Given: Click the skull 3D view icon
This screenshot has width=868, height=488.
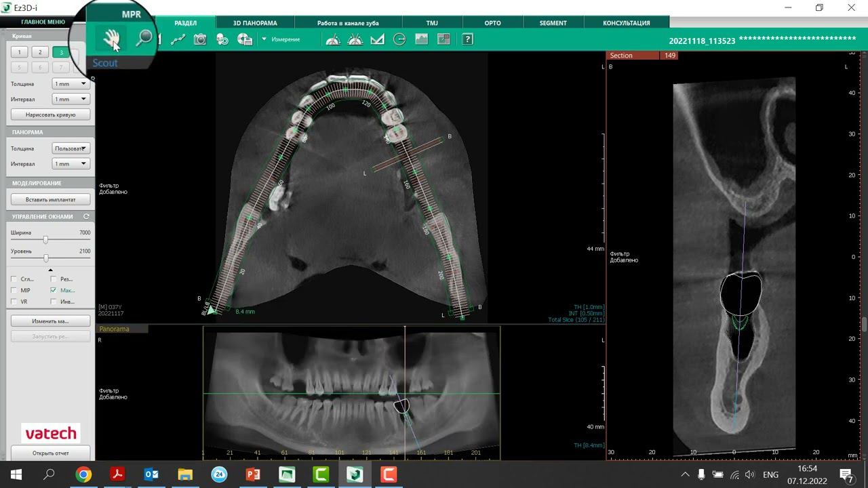Looking at the screenshot, I should (222, 39).
